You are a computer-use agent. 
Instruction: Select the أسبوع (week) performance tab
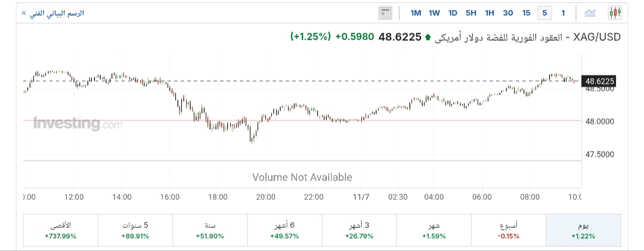[508, 230]
